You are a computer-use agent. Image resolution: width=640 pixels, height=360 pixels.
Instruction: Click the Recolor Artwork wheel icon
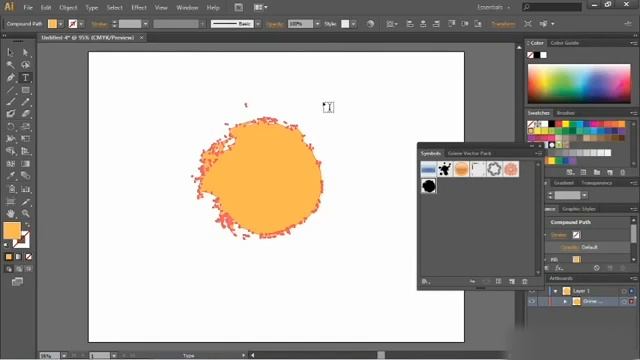370,24
